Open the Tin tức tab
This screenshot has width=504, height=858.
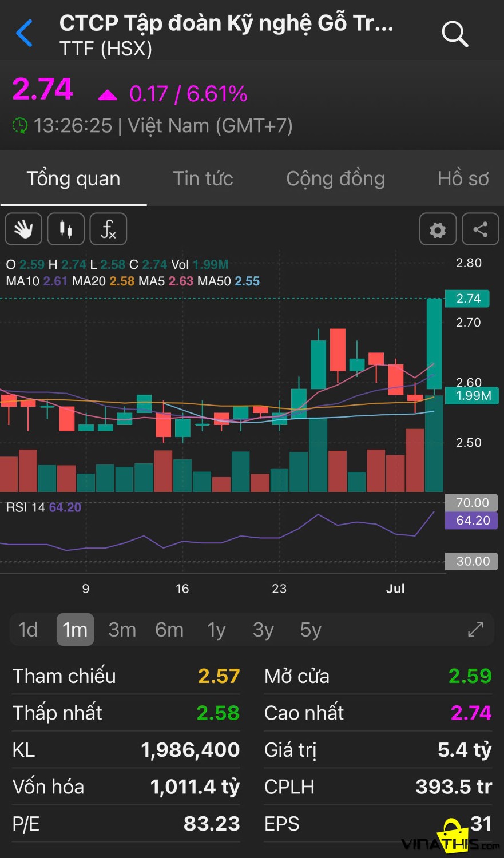coord(203,178)
